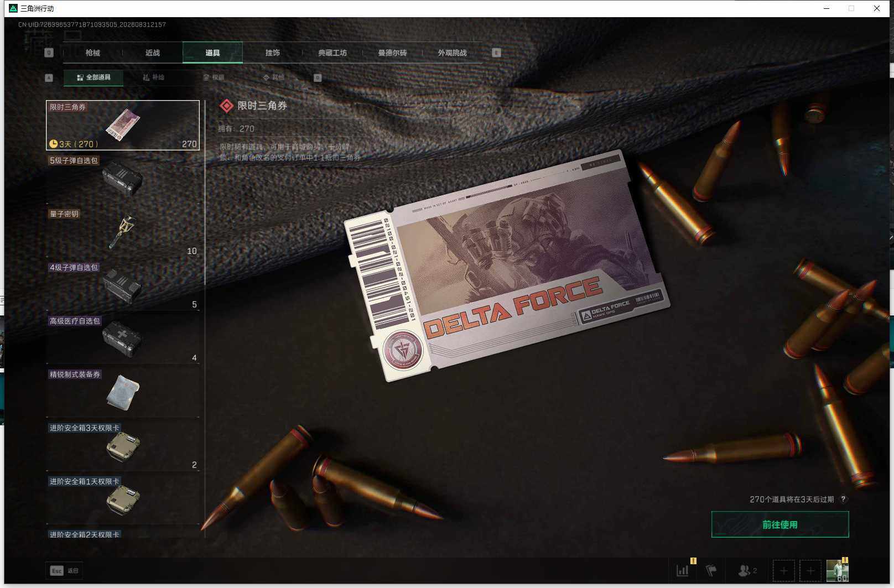
Task: Filter items by 权限 permissions
Action: click(x=214, y=77)
